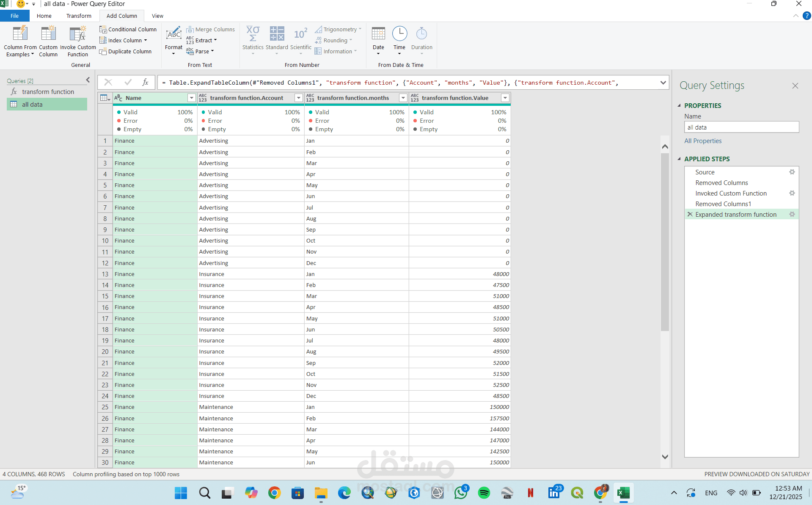The height and width of the screenshot is (505, 812).
Task: Close the Query Settings pane
Action: tap(795, 86)
